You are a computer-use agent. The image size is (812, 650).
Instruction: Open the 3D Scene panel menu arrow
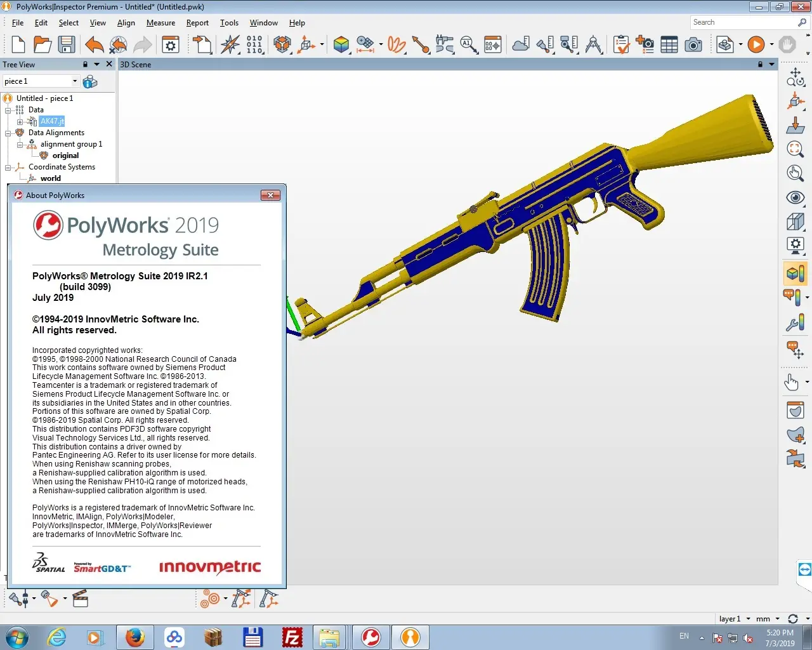[771, 64]
